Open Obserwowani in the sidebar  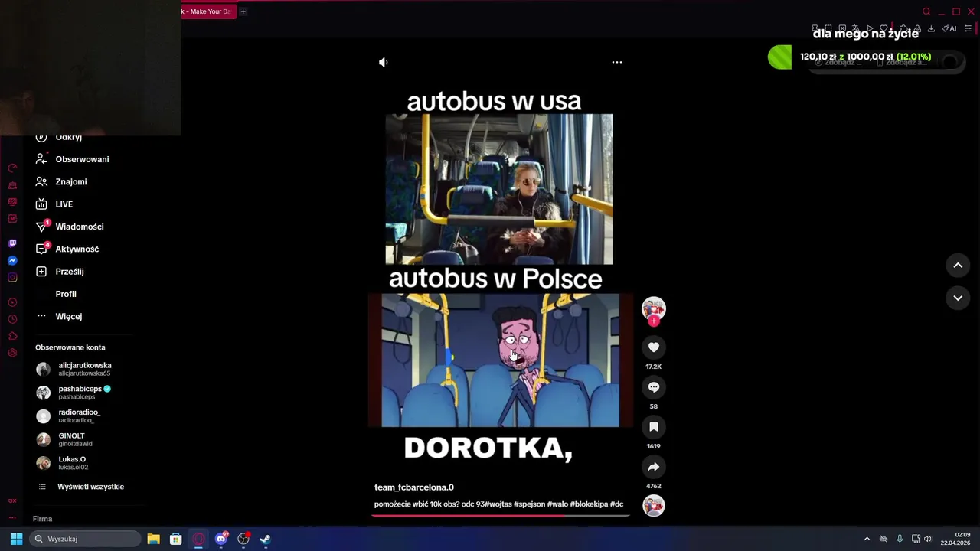coord(73,159)
